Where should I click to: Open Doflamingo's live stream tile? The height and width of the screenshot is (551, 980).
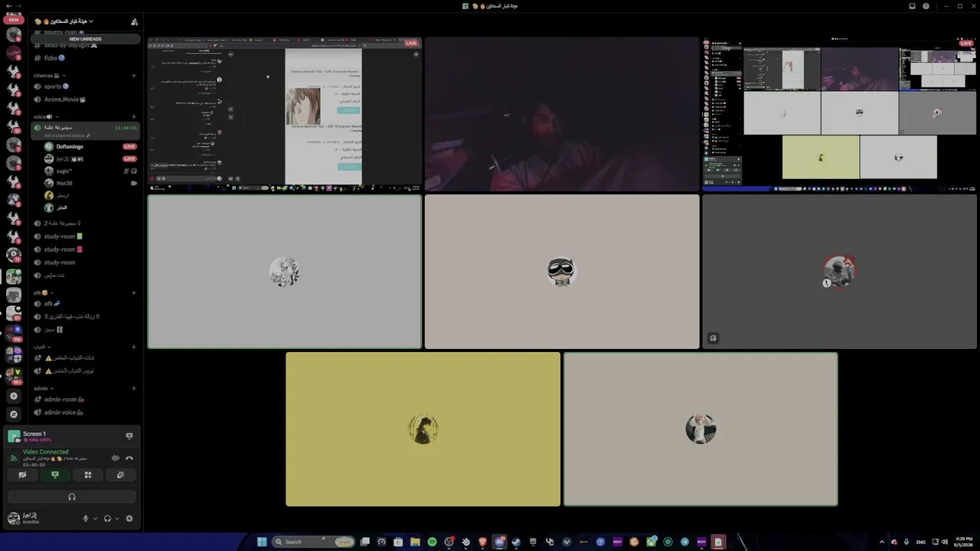(284, 114)
